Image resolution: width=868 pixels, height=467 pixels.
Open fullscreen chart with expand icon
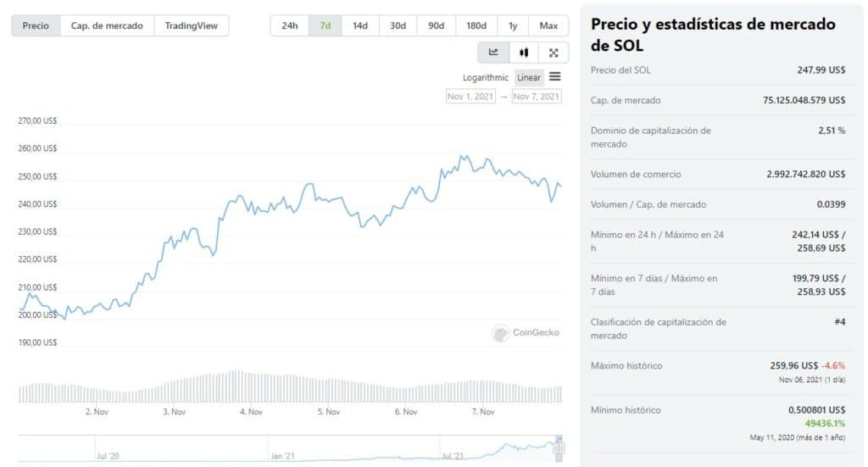[x=553, y=53]
